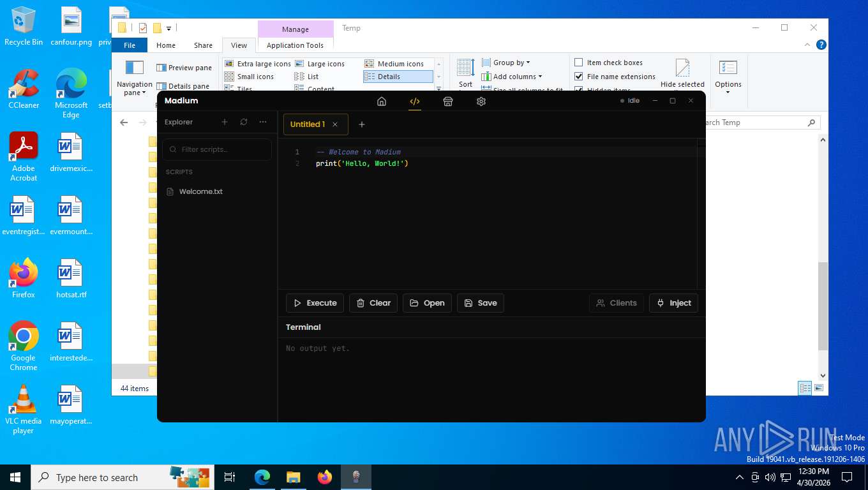Viewport: 868px width, 490px height.
Task: Open the Madium home page icon
Action: pyautogui.click(x=382, y=101)
